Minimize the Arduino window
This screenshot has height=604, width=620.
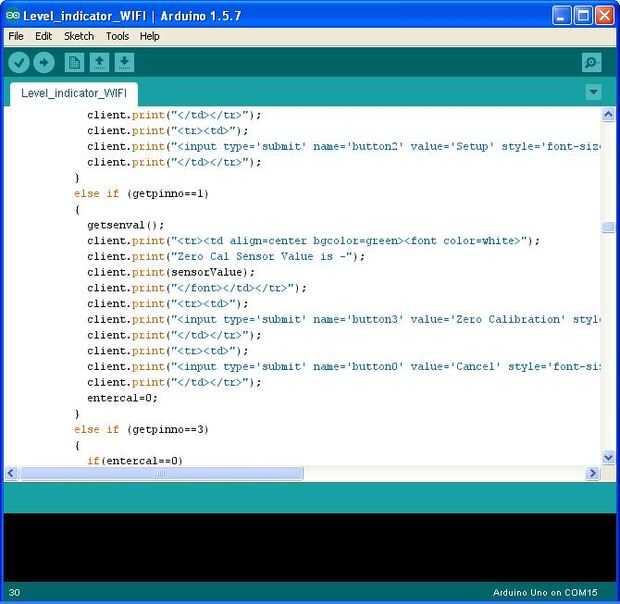pyautogui.click(x=561, y=16)
